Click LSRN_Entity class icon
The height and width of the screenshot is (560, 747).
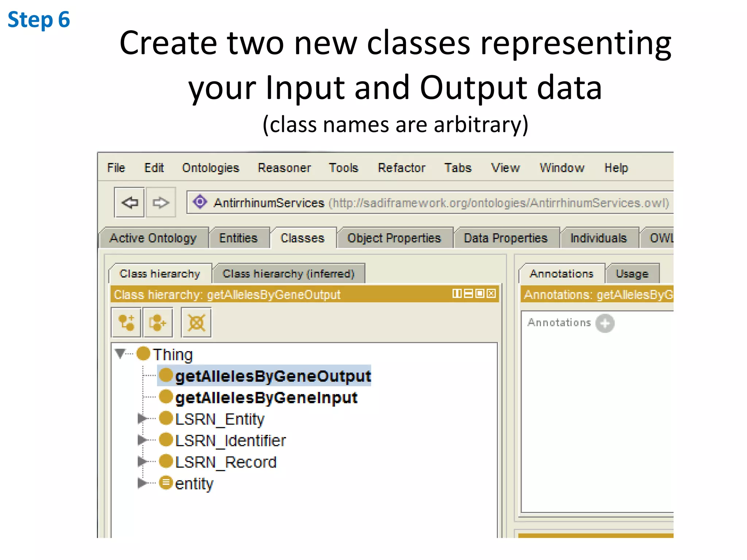click(x=166, y=418)
